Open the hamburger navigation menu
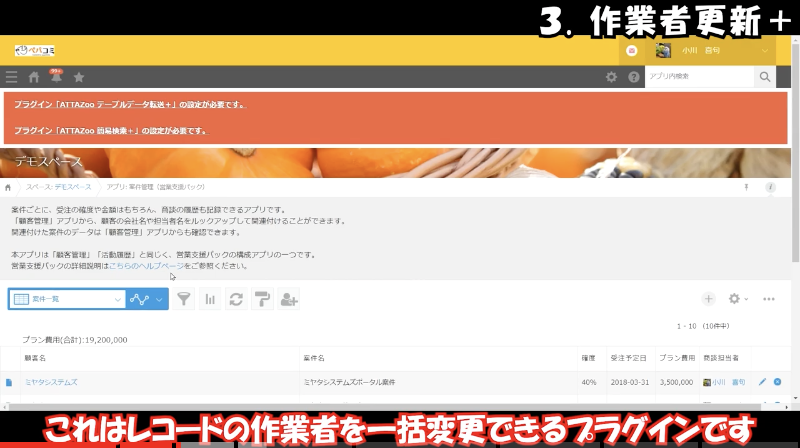The height and width of the screenshot is (448, 800). coord(11,77)
